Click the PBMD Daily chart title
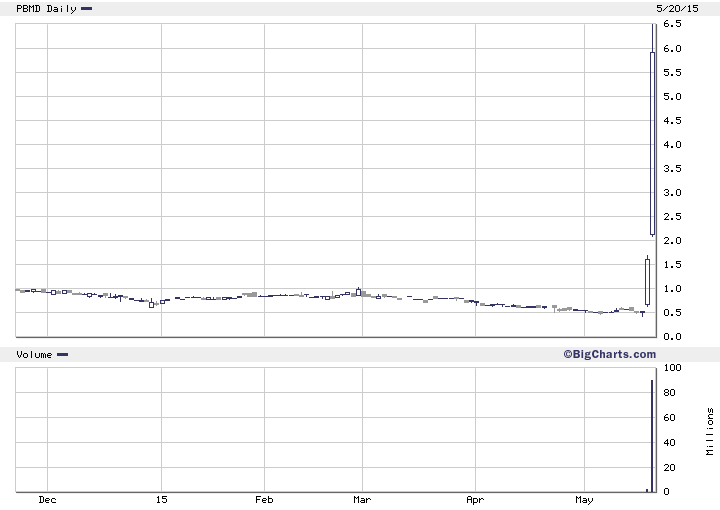The image size is (720, 510). pyautogui.click(x=46, y=8)
